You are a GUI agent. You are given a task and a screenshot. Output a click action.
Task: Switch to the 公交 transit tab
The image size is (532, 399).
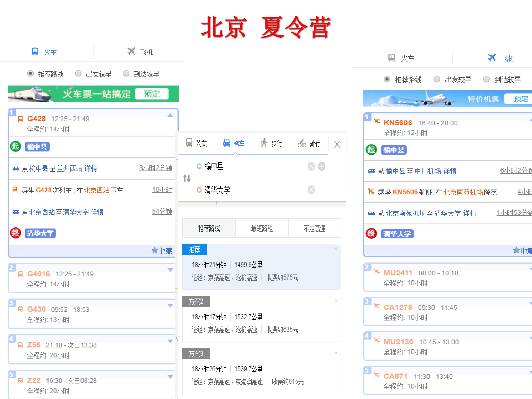click(196, 143)
